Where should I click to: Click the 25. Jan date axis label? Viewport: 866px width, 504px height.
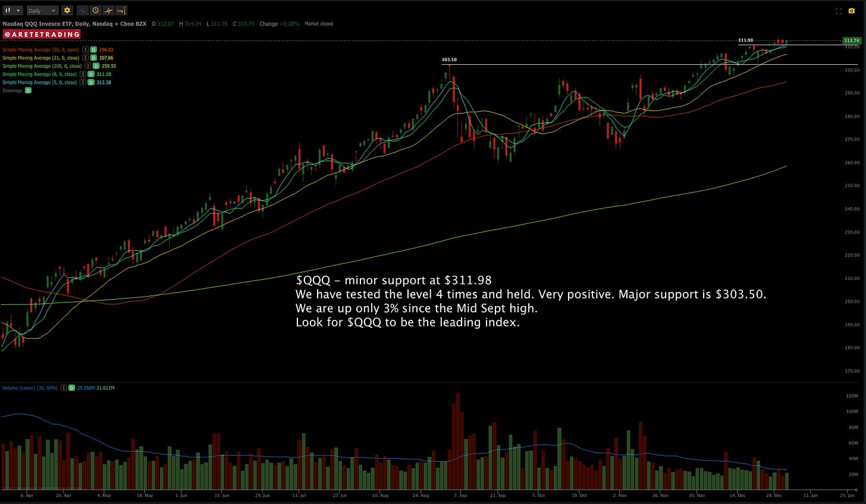pyautogui.click(x=847, y=495)
